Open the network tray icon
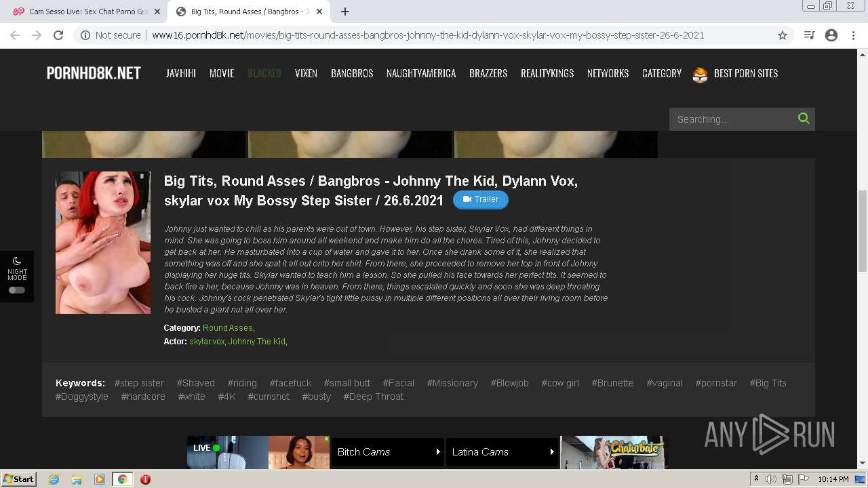Screen dimensions: 868x488 pyautogui.click(x=787, y=479)
